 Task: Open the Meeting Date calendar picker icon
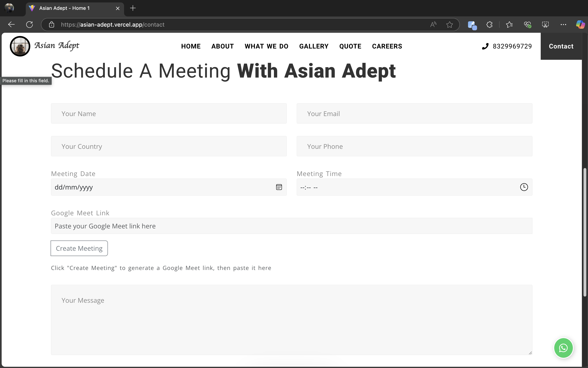(279, 187)
